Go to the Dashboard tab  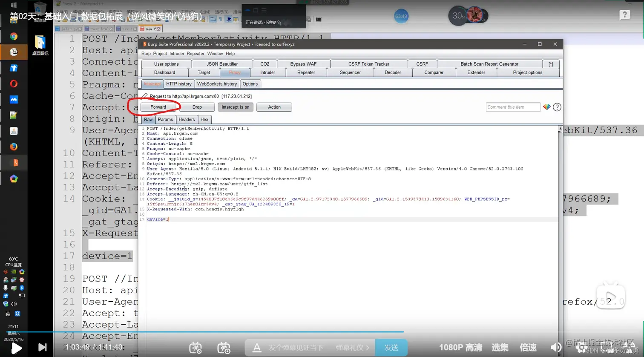pyautogui.click(x=164, y=72)
